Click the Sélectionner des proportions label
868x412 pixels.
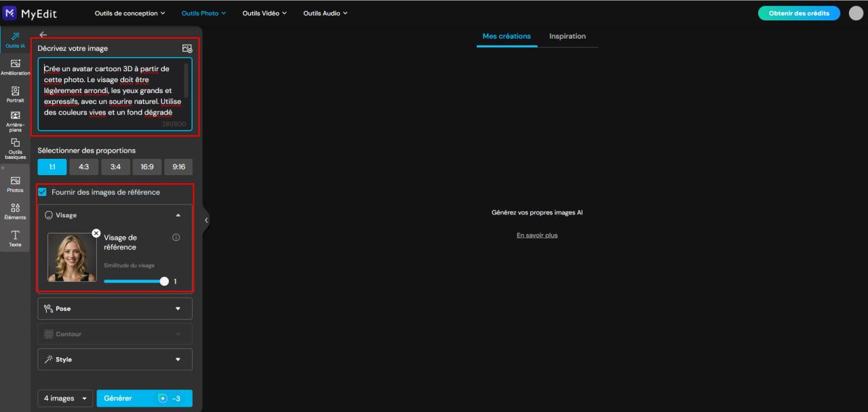(87, 150)
